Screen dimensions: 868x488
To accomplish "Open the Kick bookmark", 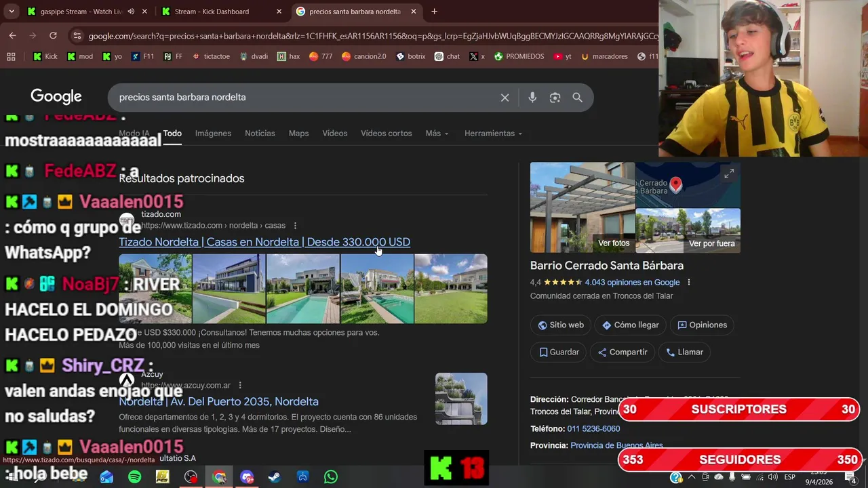I will [45, 56].
